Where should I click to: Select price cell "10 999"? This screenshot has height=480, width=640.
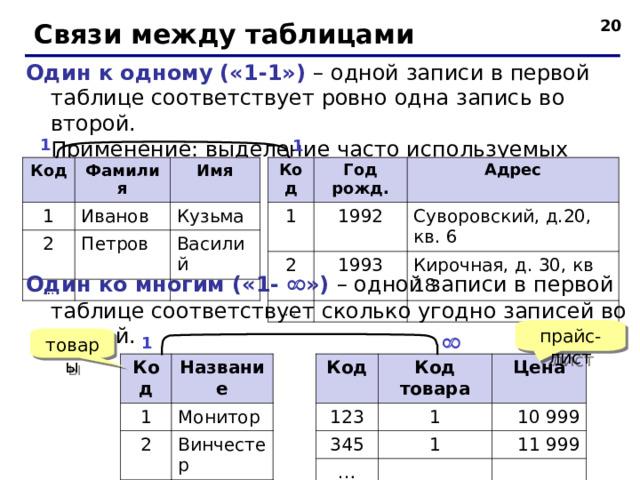539,417
